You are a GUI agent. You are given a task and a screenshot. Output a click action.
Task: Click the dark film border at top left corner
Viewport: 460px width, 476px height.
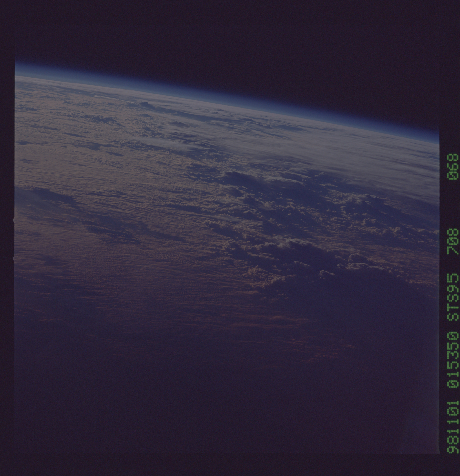click(x=7, y=10)
